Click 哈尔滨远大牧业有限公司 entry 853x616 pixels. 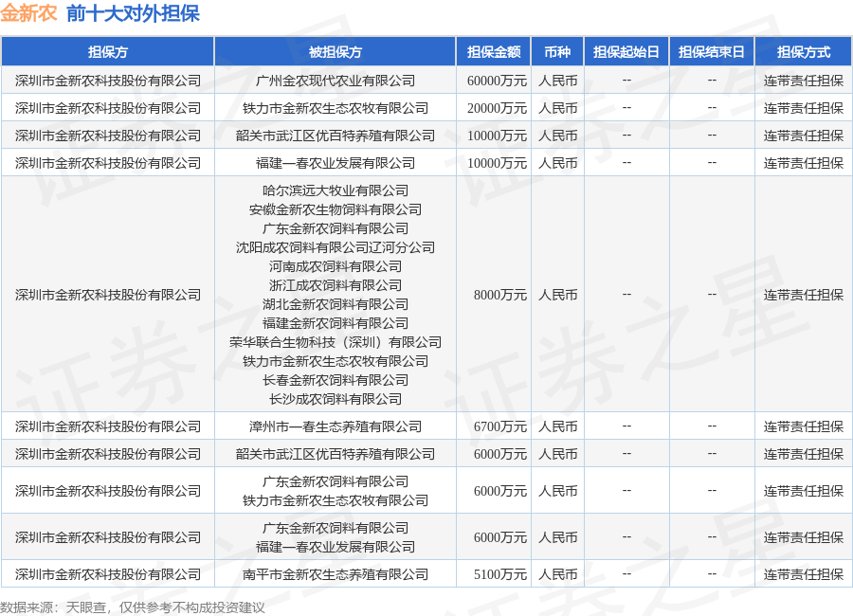click(336, 190)
